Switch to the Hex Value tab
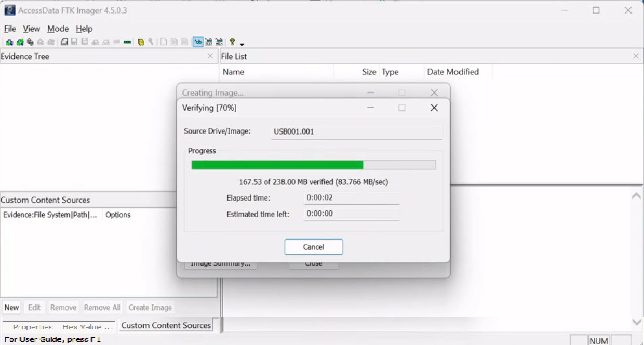Image resolution: width=644 pixels, height=345 pixels. coord(87,327)
